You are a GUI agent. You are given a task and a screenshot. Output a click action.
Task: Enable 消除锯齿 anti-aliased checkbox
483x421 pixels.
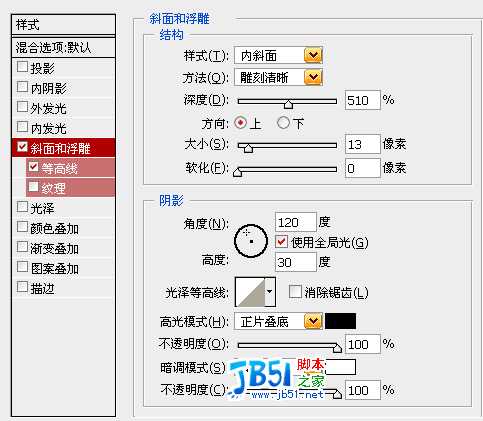click(295, 292)
